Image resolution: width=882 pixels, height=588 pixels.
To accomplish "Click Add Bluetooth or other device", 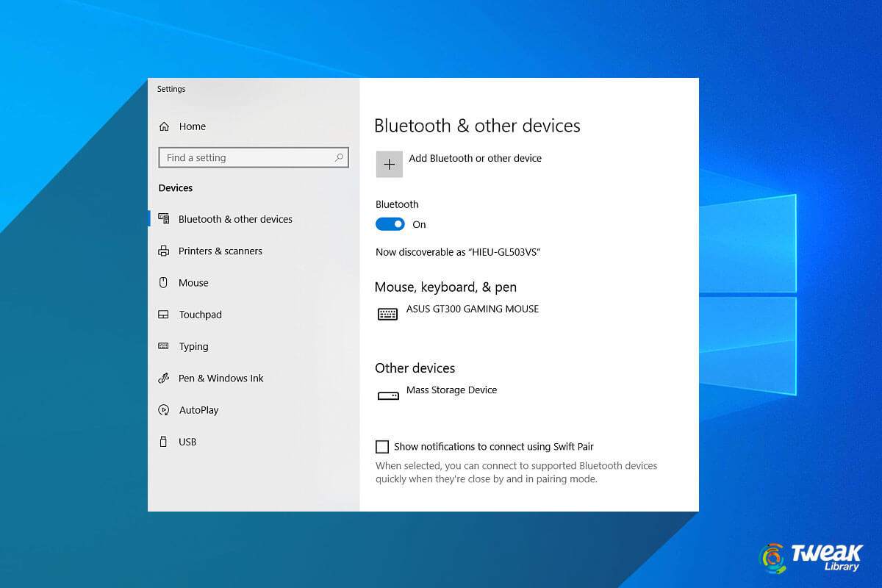I will (476, 158).
